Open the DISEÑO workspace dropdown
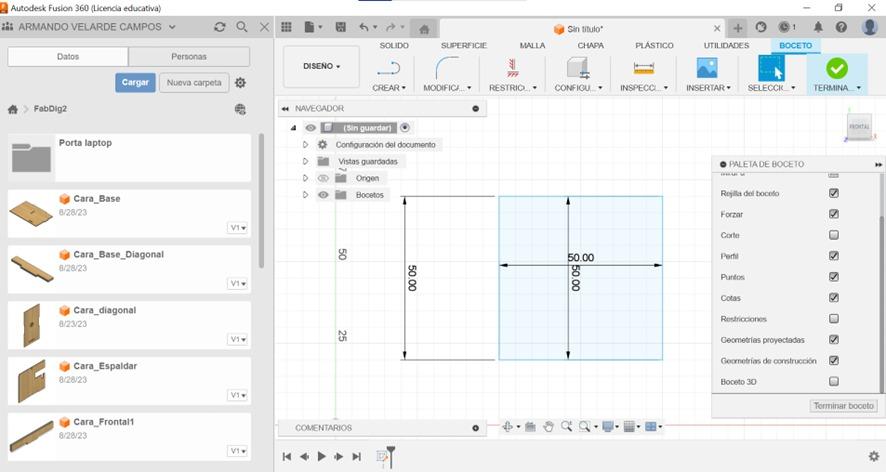Viewport: 886px width, 472px height. [321, 67]
